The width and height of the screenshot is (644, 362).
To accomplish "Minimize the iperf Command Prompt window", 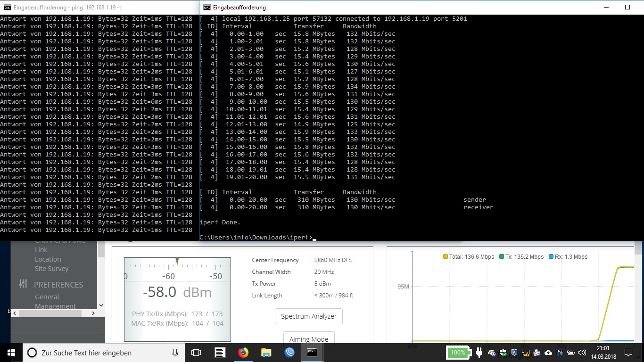I will click(606, 7).
